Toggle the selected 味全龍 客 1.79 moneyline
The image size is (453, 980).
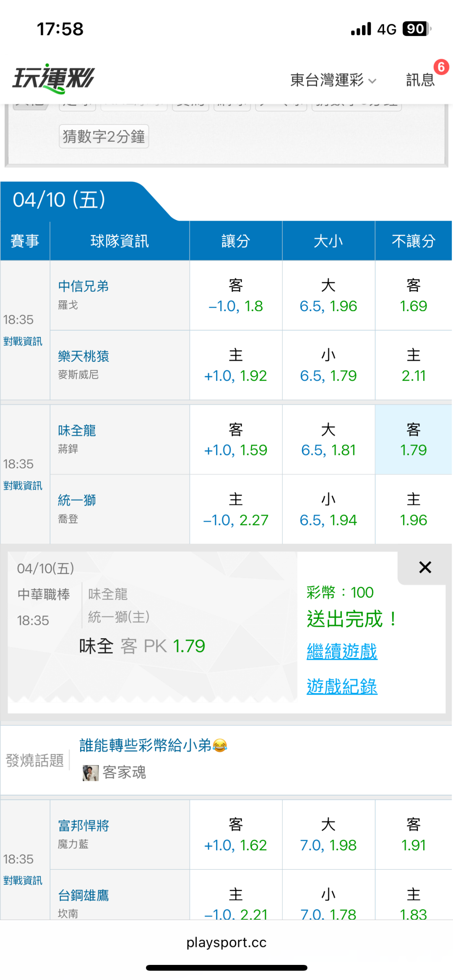(413, 439)
